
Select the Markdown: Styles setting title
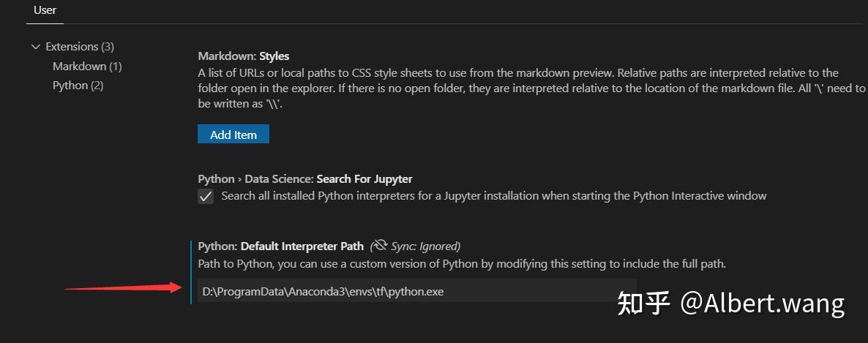click(x=243, y=56)
